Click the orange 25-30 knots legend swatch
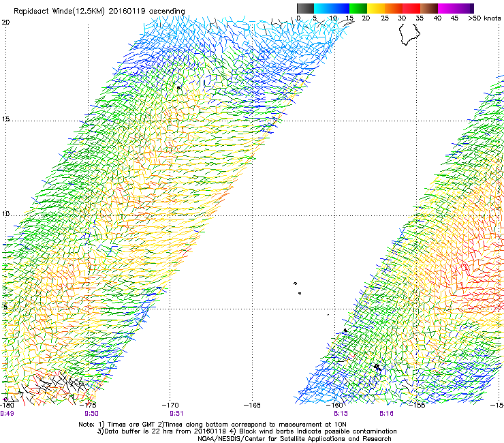 pyautogui.click(x=394, y=8)
